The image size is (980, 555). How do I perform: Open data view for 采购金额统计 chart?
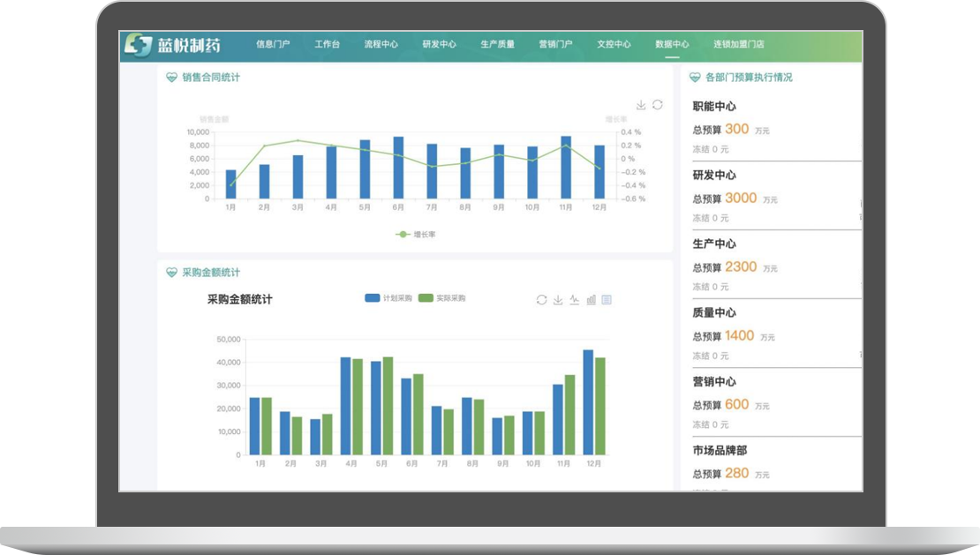pos(607,300)
